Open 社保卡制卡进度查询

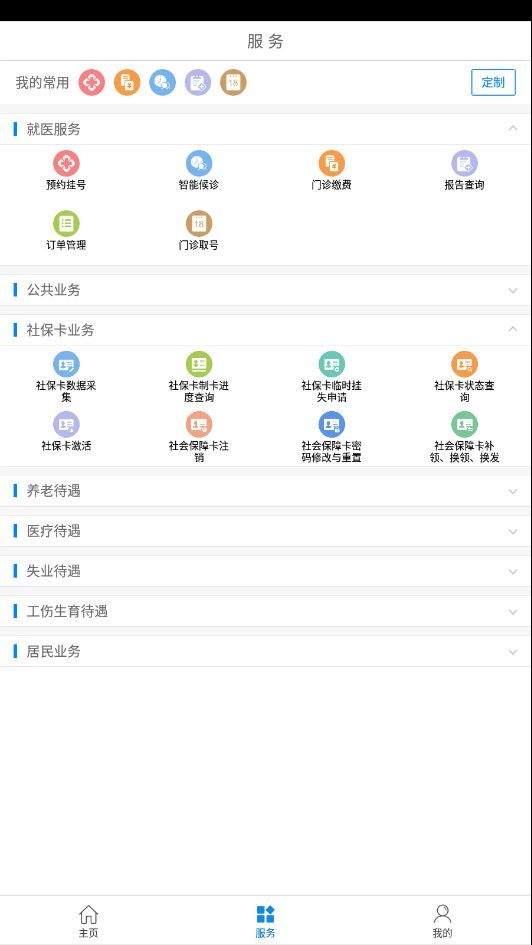tap(199, 377)
